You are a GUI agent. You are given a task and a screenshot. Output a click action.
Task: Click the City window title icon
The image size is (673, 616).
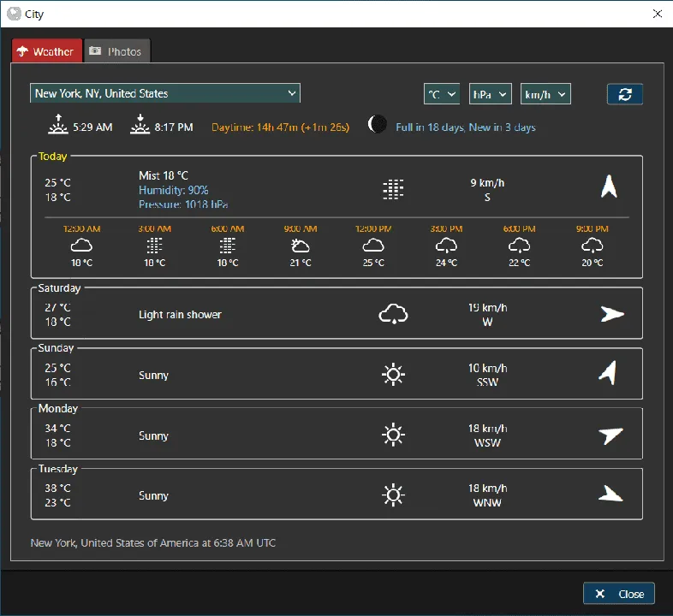point(14,14)
